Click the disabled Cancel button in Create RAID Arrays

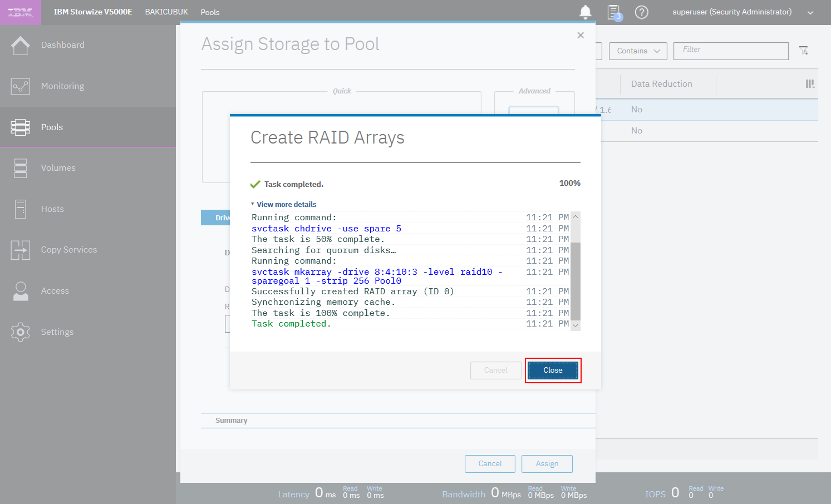click(x=496, y=370)
